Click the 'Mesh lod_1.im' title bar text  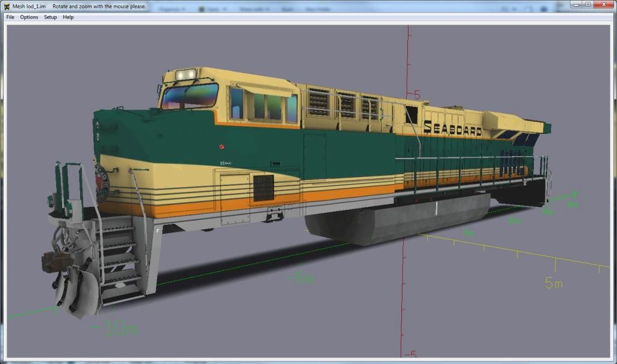click(x=29, y=6)
